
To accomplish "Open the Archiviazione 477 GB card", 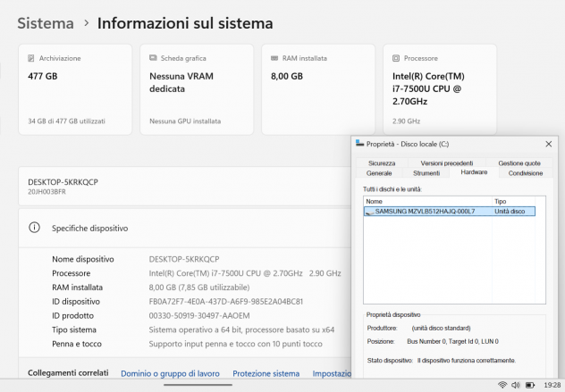I will point(75,89).
